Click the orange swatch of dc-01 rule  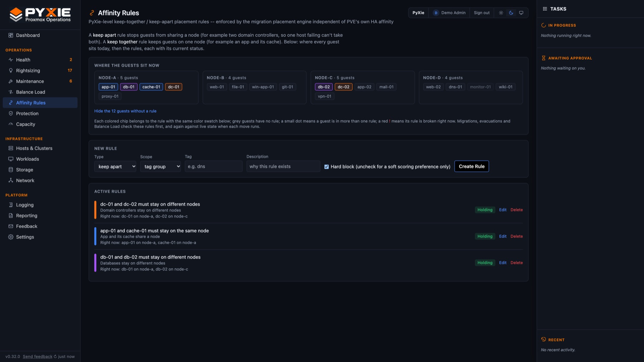(95, 210)
